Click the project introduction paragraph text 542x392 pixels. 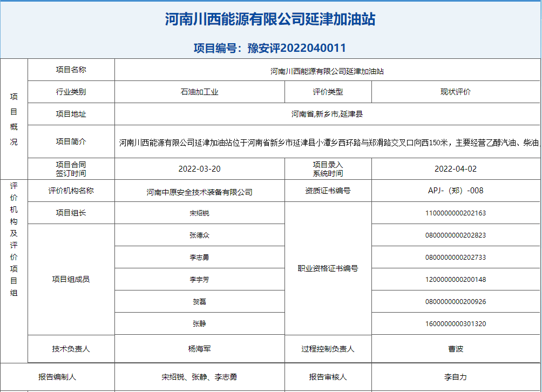(330, 143)
